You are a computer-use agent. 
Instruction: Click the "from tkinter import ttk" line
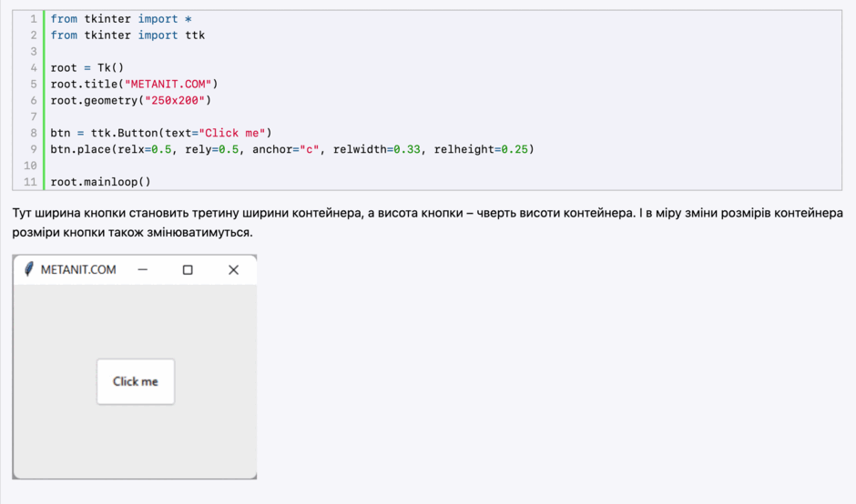[x=127, y=35]
